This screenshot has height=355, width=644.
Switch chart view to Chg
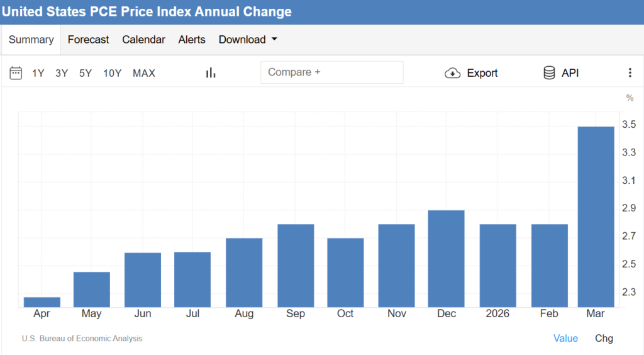point(604,338)
